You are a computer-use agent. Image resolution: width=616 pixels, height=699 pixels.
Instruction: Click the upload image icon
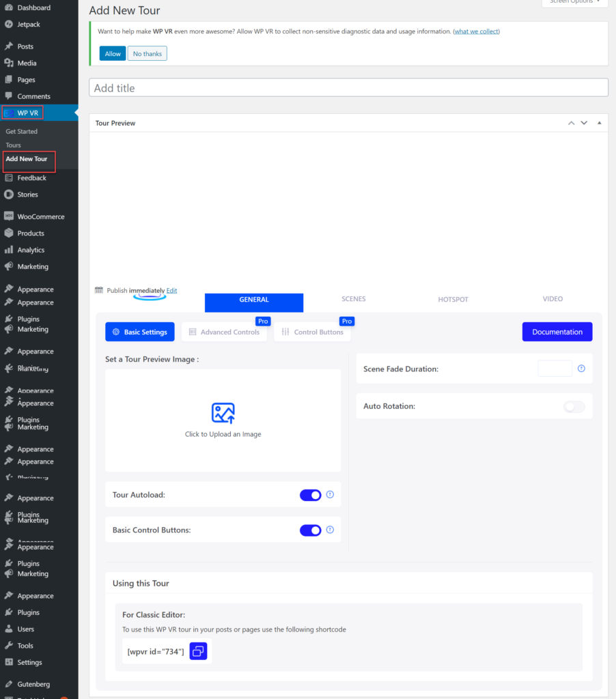[x=223, y=413]
